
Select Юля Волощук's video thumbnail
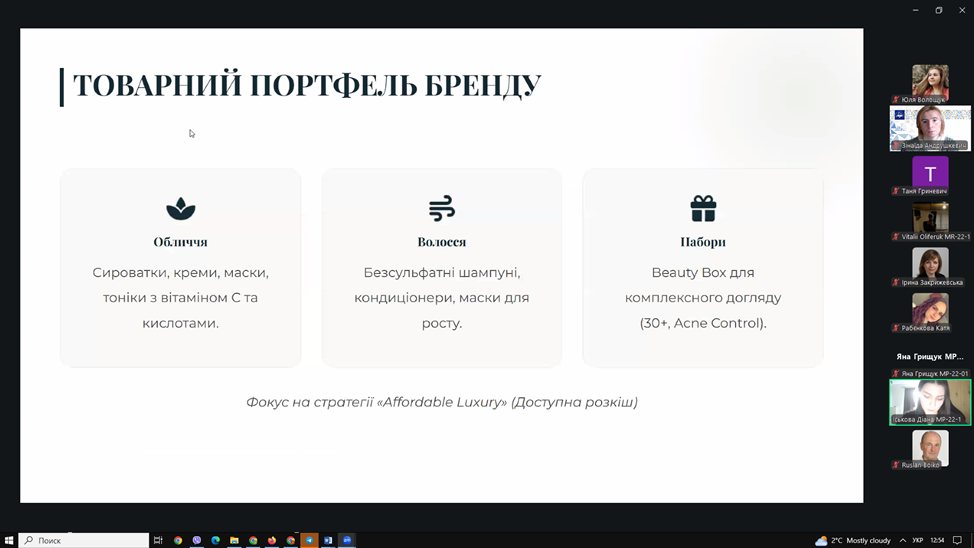coord(930,81)
